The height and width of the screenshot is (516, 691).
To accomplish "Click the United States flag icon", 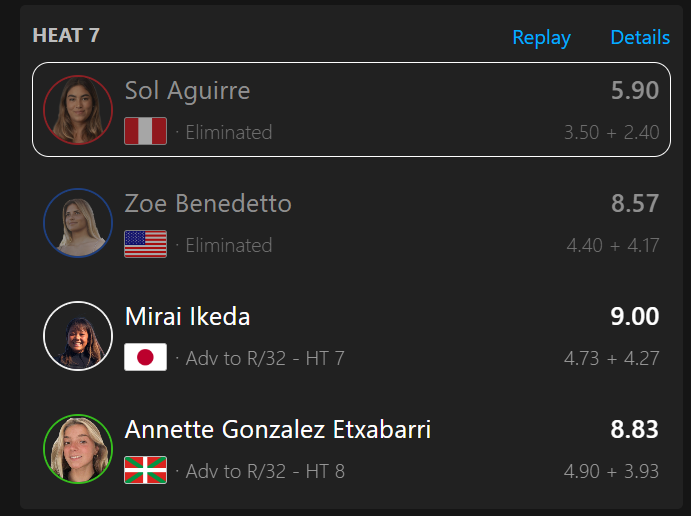I will [145, 244].
